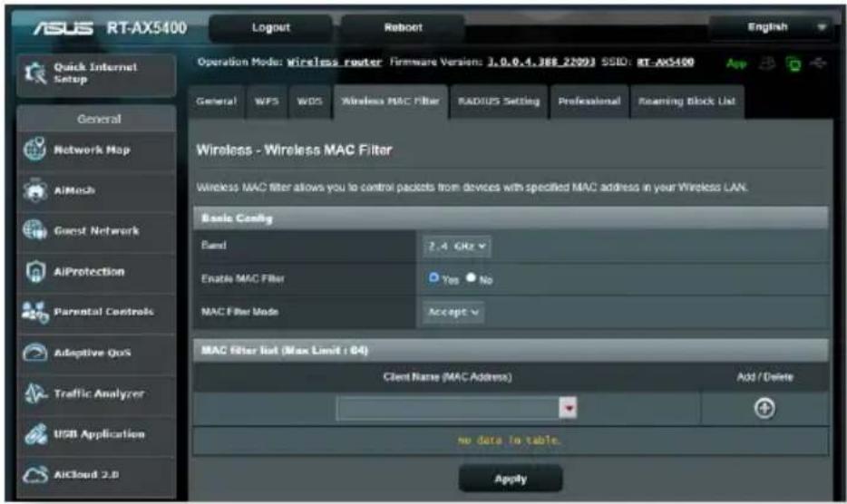The width and height of the screenshot is (847, 504).
Task: Open the MAC Filter Mode Accept dropdown
Action: [453, 312]
